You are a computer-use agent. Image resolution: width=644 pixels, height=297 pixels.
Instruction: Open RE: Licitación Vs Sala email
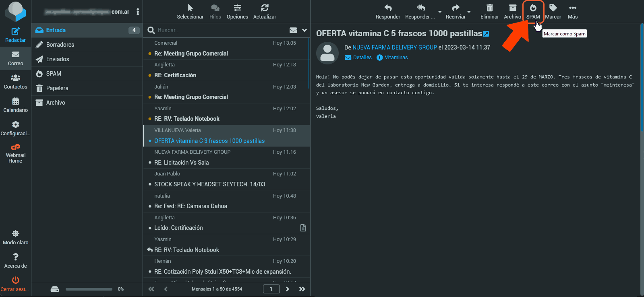pyautogui.click(x=226, y=157)
